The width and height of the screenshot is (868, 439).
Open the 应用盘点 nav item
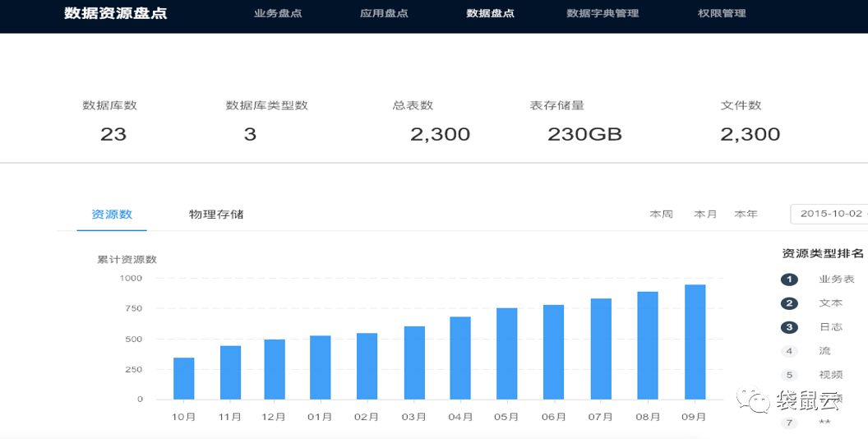click(x=384, y=13)
